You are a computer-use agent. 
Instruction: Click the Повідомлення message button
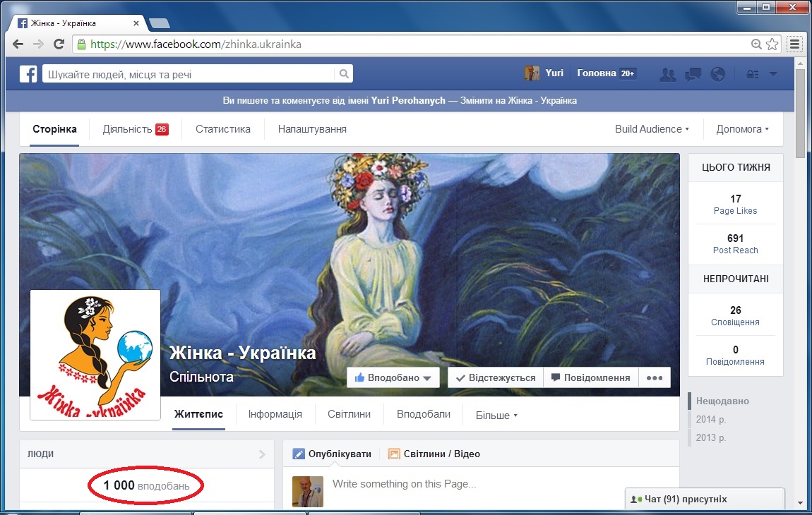[590, 377]
